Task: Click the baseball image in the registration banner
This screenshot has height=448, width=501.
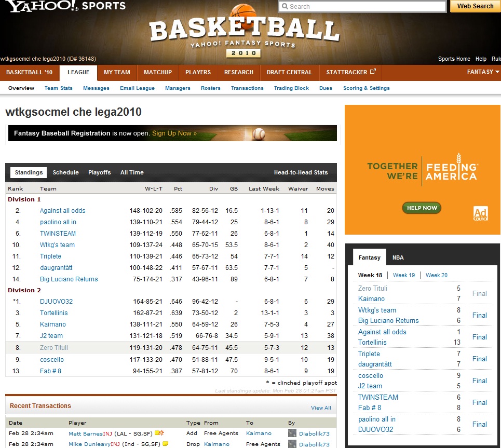Action: point(258,133)
